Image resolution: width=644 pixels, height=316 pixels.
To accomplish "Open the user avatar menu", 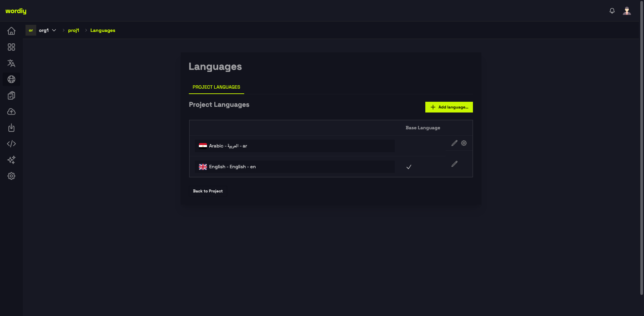I will tap(627, 11).
